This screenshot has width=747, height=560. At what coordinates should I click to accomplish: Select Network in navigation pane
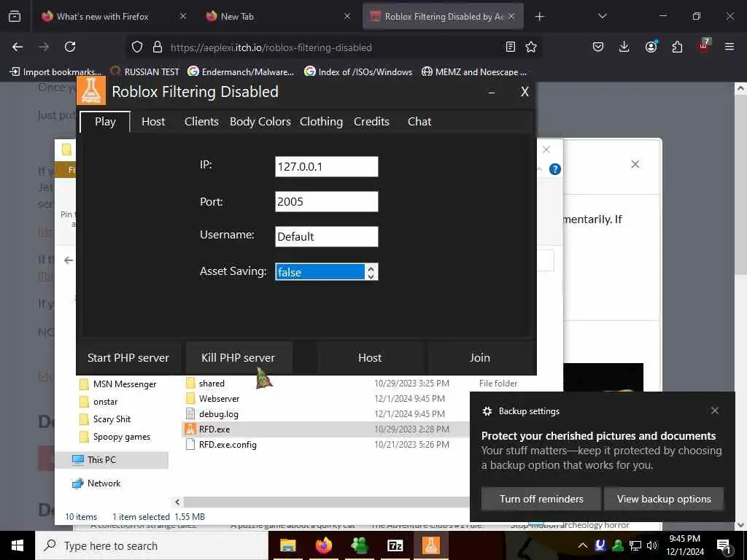click(x=96, y=483)
